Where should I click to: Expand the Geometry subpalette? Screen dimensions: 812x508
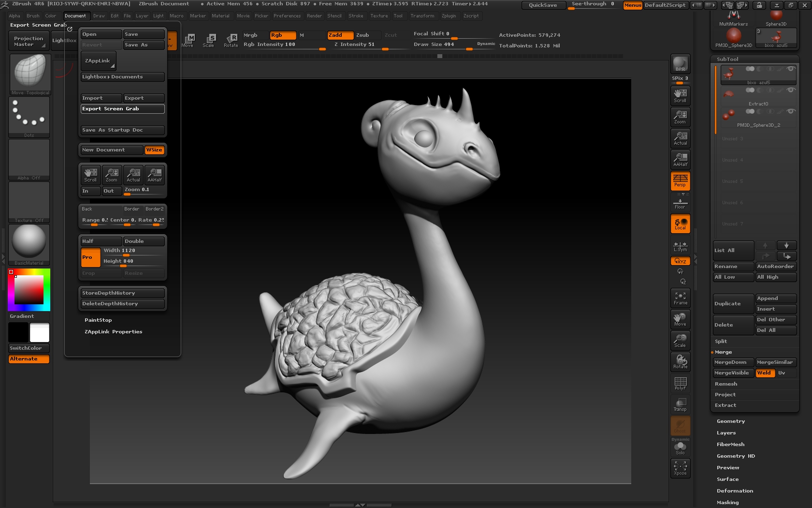731,421
